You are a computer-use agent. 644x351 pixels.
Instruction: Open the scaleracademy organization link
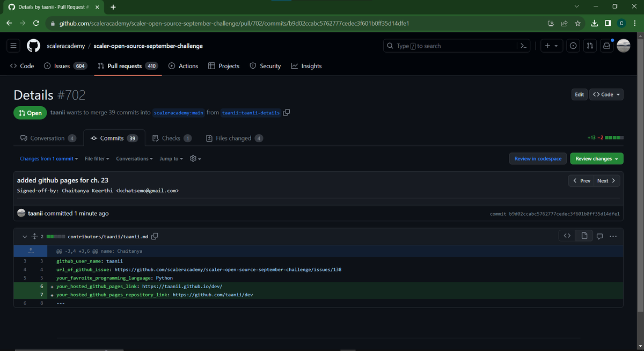(x=65, y=46)
